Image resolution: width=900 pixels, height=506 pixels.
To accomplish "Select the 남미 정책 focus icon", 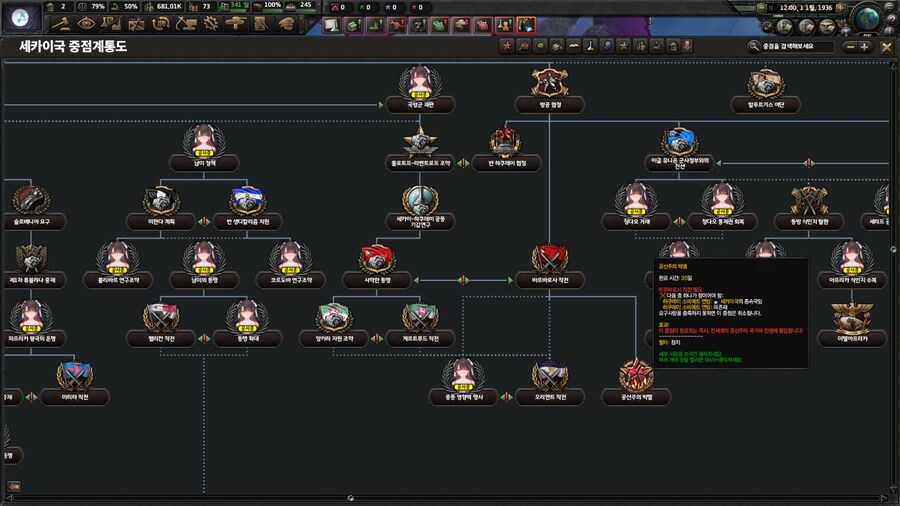I will click(x=204, y=142).
